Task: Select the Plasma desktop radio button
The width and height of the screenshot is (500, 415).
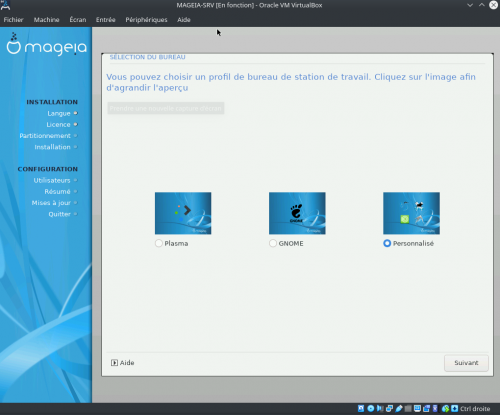Action: [x=159, y=243]
